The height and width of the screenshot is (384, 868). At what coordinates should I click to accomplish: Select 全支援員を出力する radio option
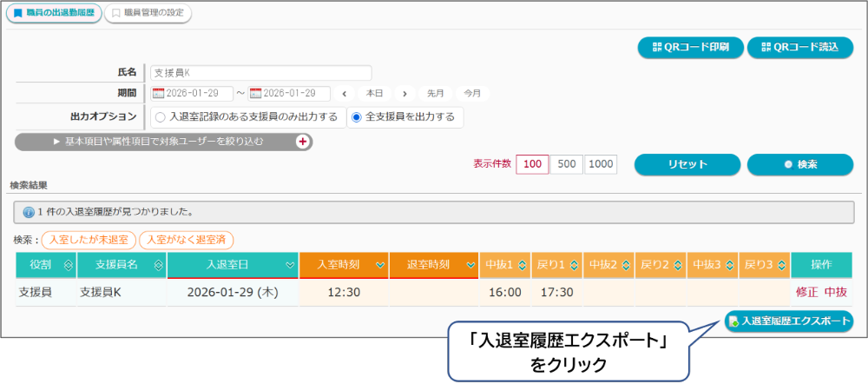point(356,116)
